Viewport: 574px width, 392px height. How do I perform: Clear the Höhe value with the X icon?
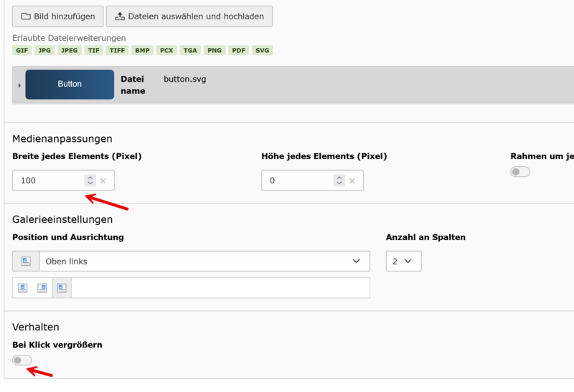[352, 181]
